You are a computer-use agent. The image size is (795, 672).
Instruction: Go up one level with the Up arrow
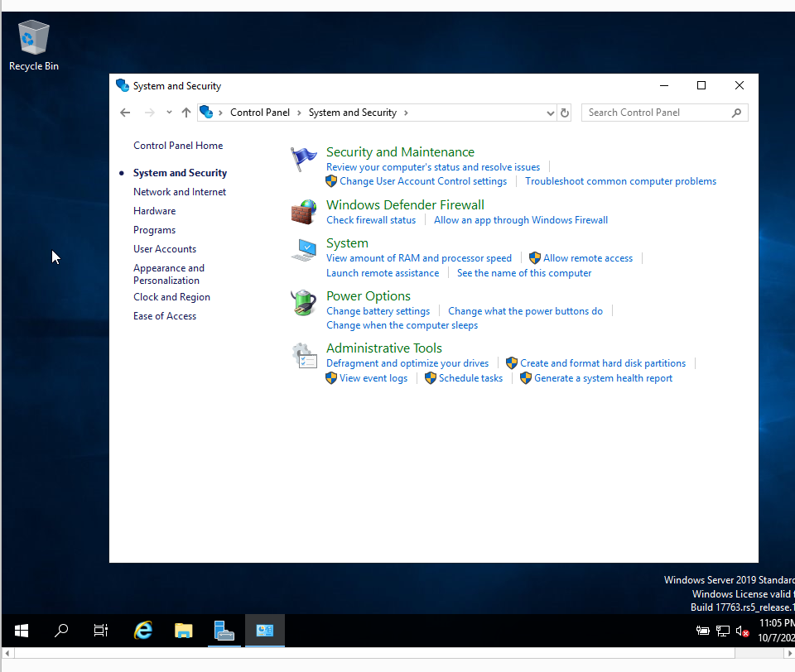(x=186, y=113)
